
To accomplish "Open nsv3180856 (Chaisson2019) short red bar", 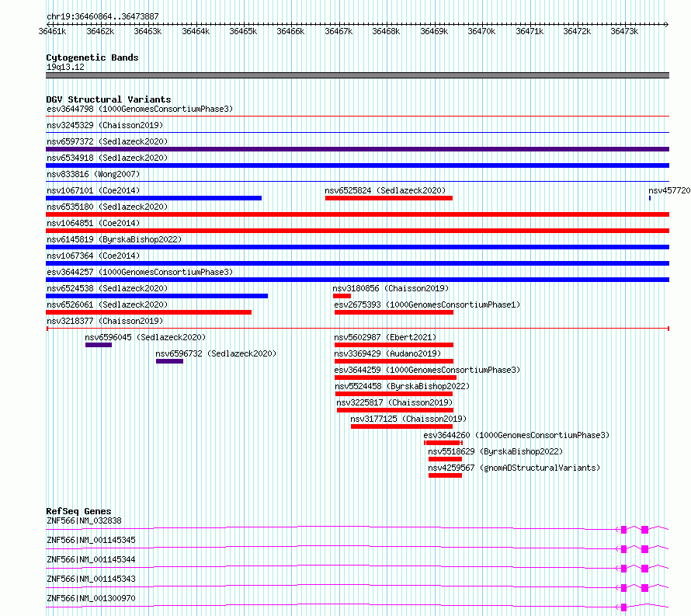I will coord(342,296).
